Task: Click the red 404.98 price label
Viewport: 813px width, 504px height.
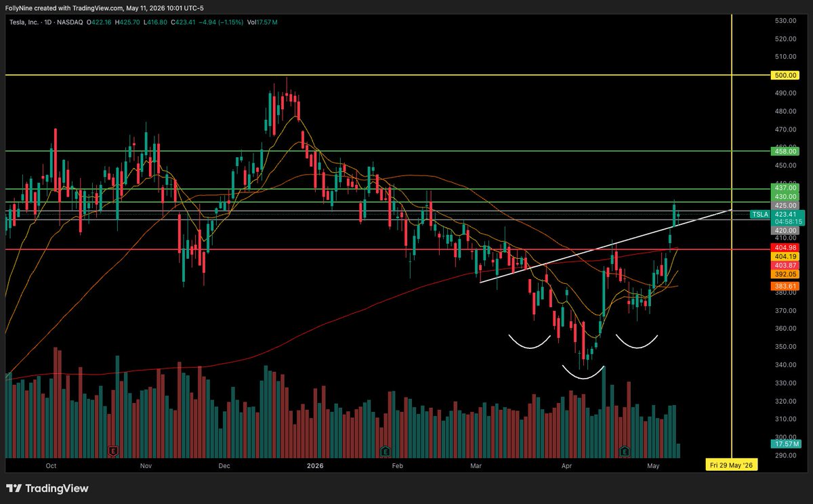Action: pos(785,249)
